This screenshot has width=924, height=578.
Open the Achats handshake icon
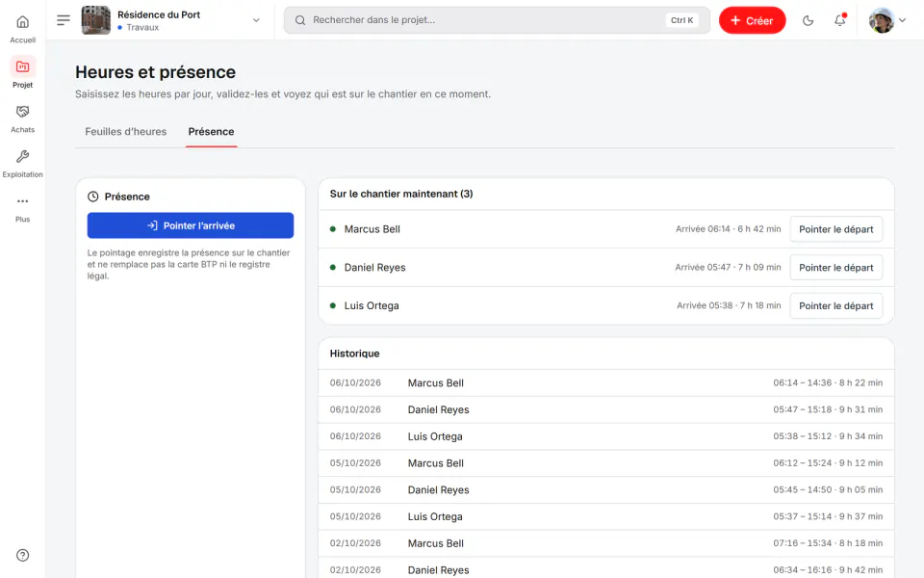point(22,112)
